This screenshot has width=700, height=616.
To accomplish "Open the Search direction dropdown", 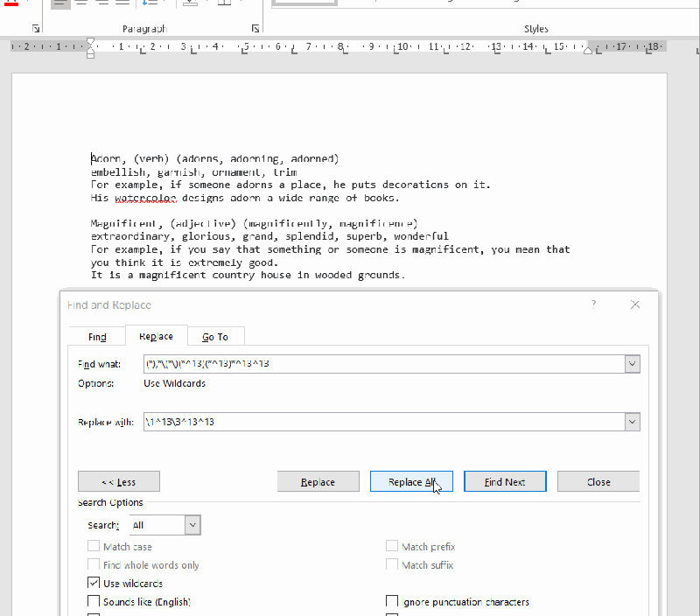I will 192,524.
